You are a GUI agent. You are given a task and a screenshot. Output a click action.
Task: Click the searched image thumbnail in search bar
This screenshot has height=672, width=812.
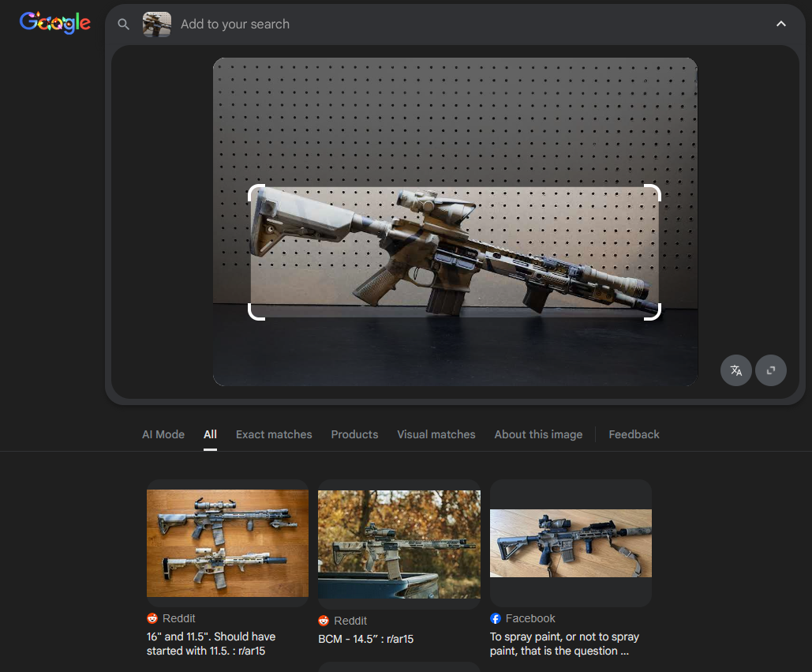(157, 24)
